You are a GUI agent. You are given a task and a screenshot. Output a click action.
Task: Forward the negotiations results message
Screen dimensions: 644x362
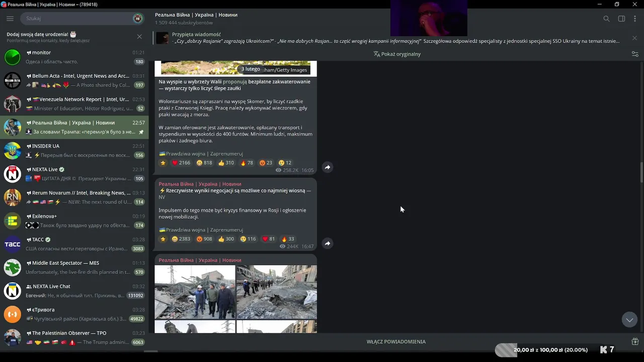click(x=327, y=243)
